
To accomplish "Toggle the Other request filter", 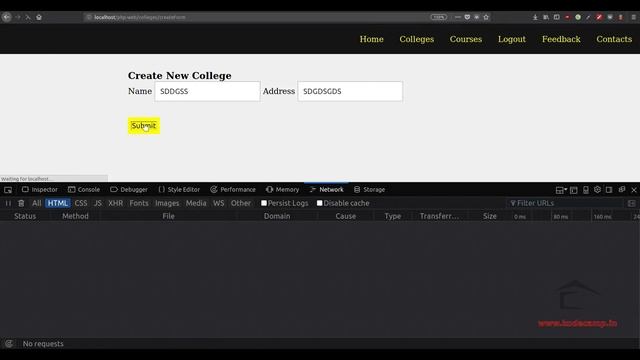I will click(x=241, y=203).
